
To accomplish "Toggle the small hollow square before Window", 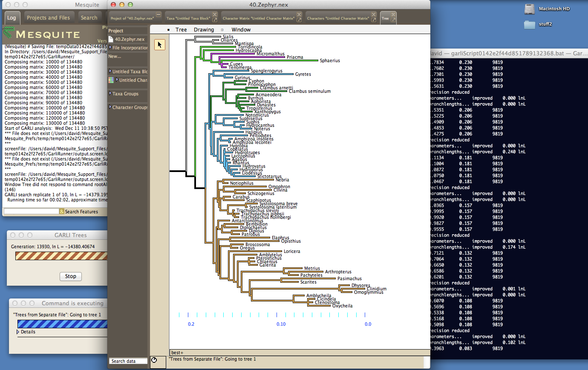I will (x=222, y=30).
